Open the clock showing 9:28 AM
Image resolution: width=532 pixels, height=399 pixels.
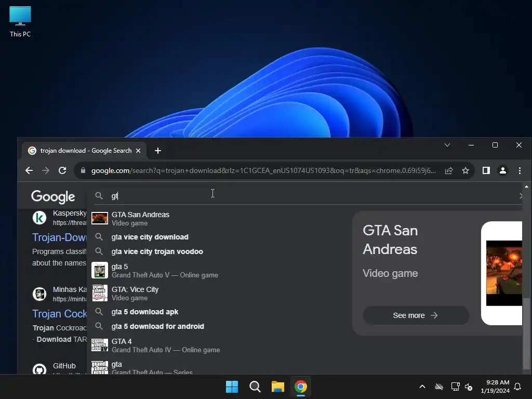(x=495, y=387)
